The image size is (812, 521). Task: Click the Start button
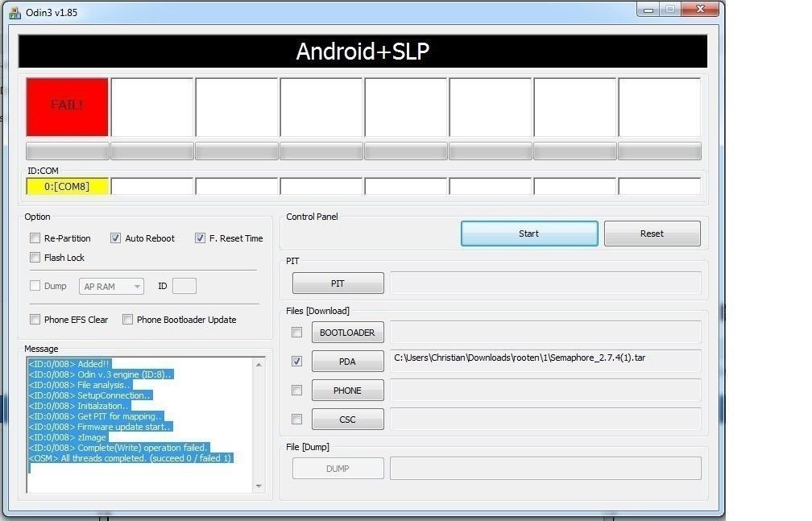tap(529, 234)
